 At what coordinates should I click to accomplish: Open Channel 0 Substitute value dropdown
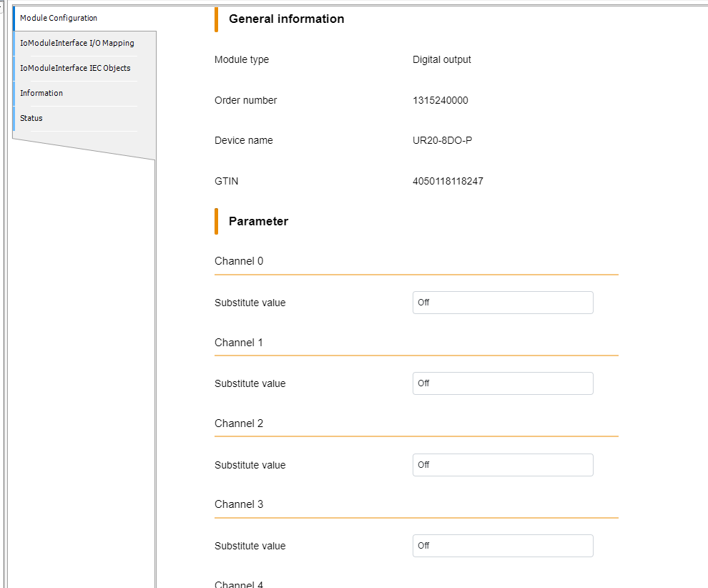click(503, 303)
